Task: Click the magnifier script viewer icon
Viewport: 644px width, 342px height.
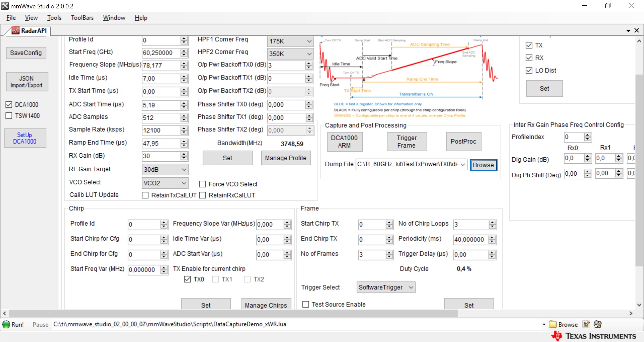Action: pyautogui.click(x=597, y=324)
